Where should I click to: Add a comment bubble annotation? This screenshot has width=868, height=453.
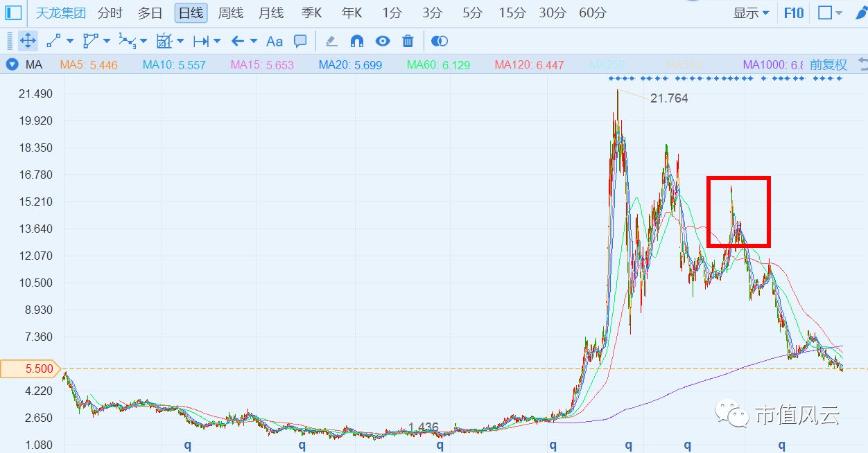(300, 41)
